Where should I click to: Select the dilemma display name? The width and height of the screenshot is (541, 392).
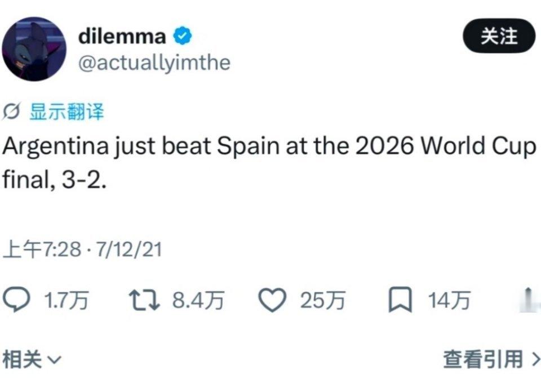[x=122, y=36]
